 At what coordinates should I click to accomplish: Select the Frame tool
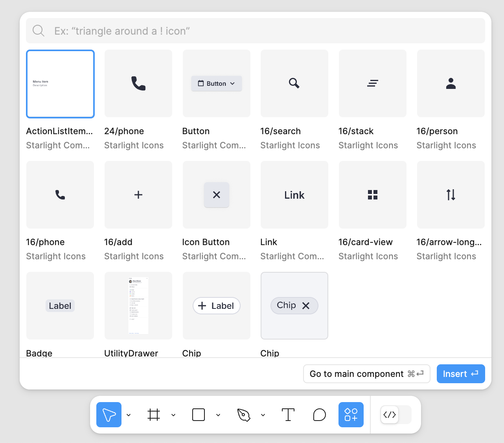[154, 415]
